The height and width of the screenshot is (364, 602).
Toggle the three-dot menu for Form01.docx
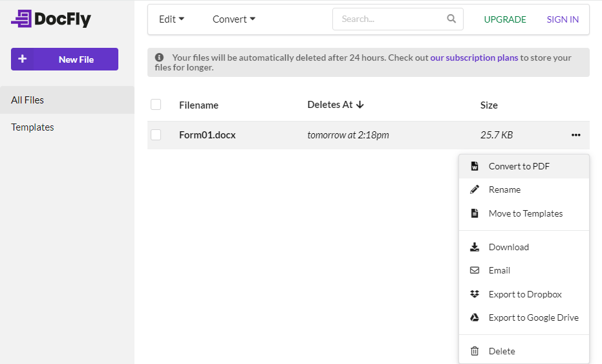click(575, 135)
